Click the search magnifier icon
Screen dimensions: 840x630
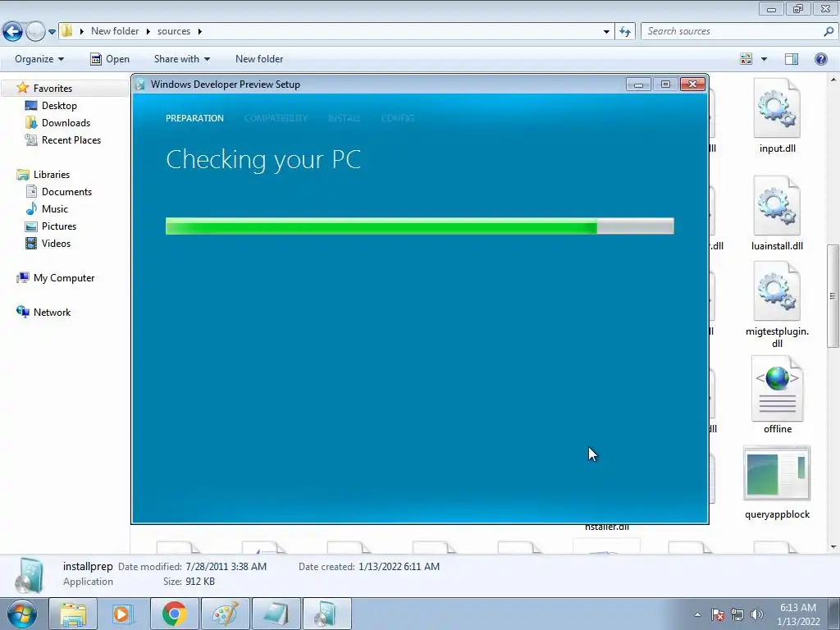click(x=829, y=31)
